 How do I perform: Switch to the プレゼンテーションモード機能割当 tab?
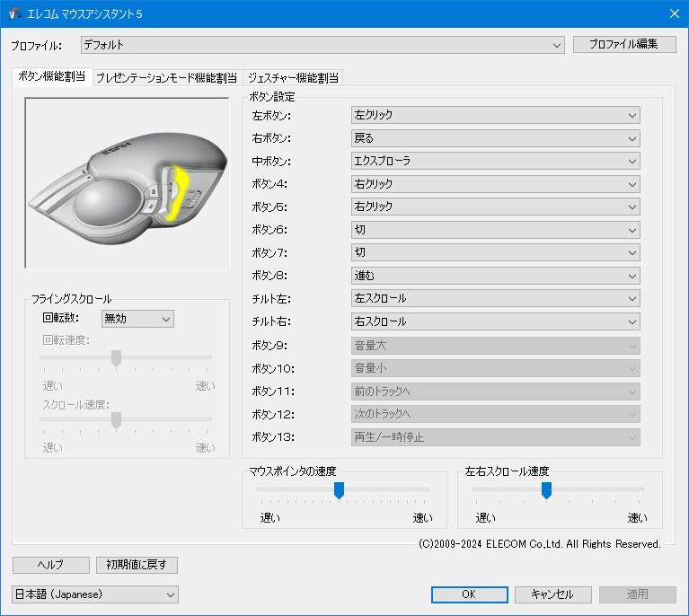166,78
